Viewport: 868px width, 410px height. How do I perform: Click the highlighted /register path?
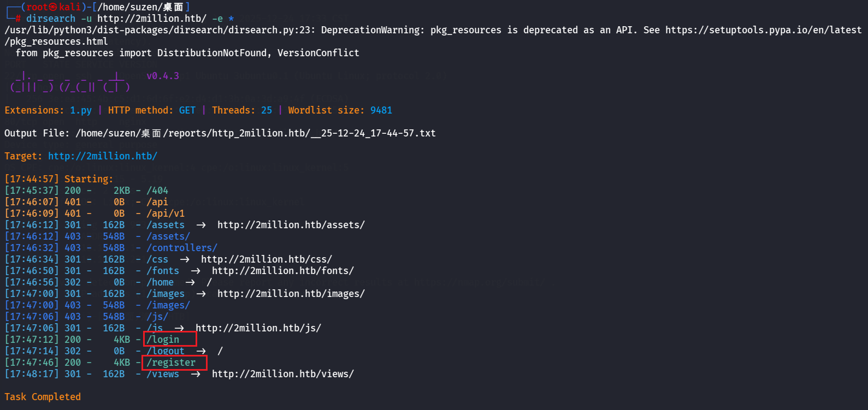[171, 363]
